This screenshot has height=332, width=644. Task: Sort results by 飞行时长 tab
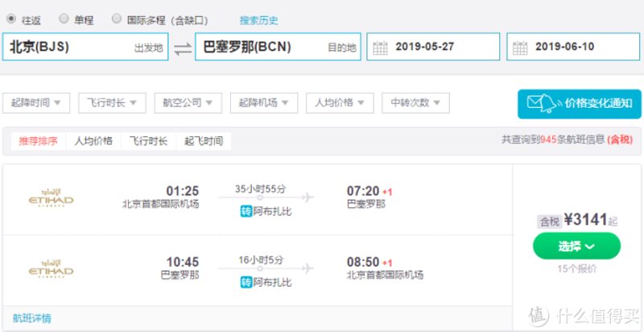pos(148,141)
